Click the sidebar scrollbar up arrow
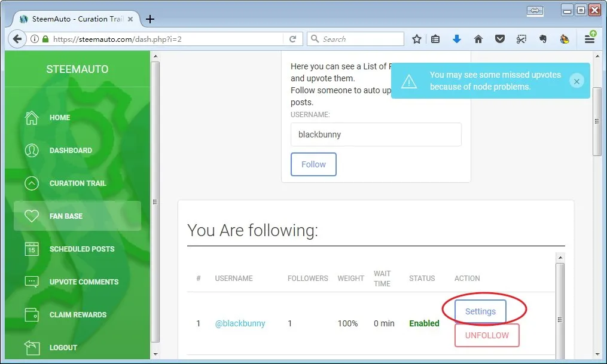Image resolution: width=607 pixels, height=364 pixels. pos(155,56)
